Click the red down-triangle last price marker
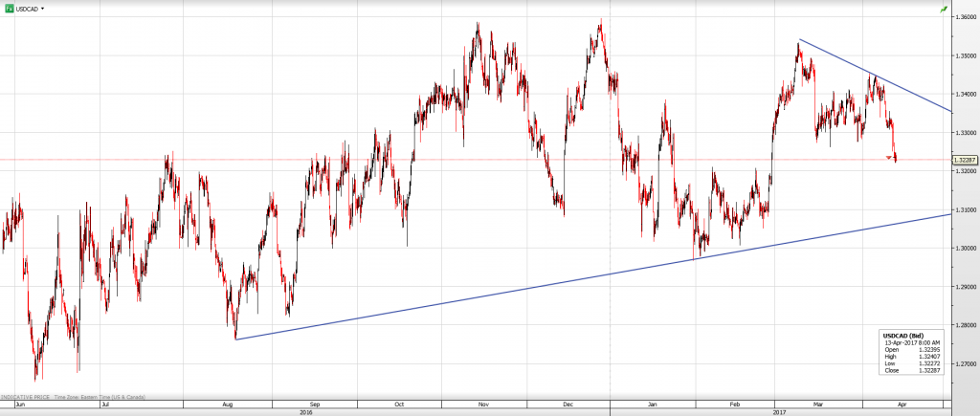Viewport: 980px width, 416px height. tap(889, 157)
